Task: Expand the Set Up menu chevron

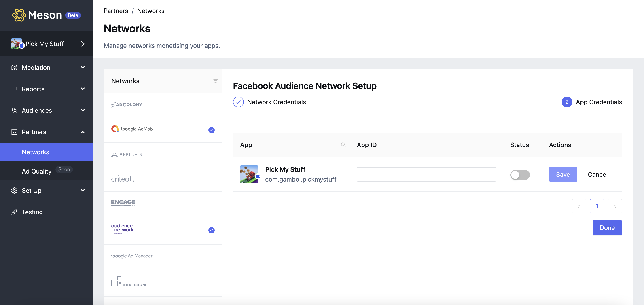Action: click(83, 190)
